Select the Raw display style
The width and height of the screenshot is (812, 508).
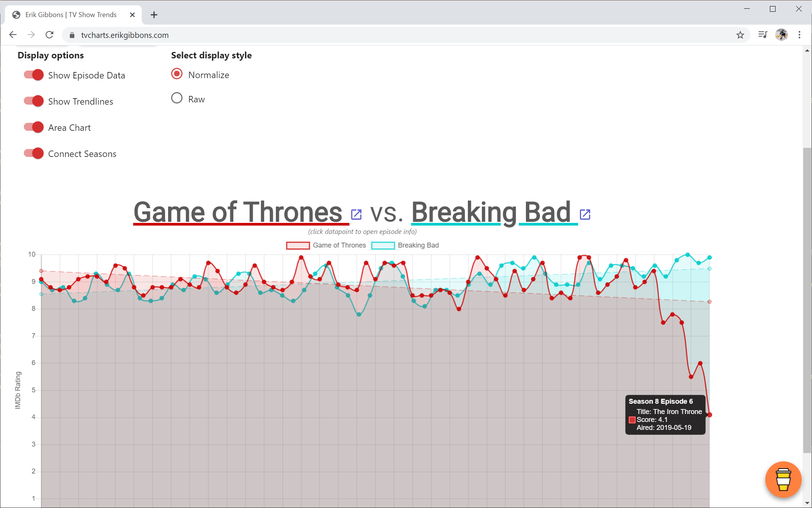point(176,98)
